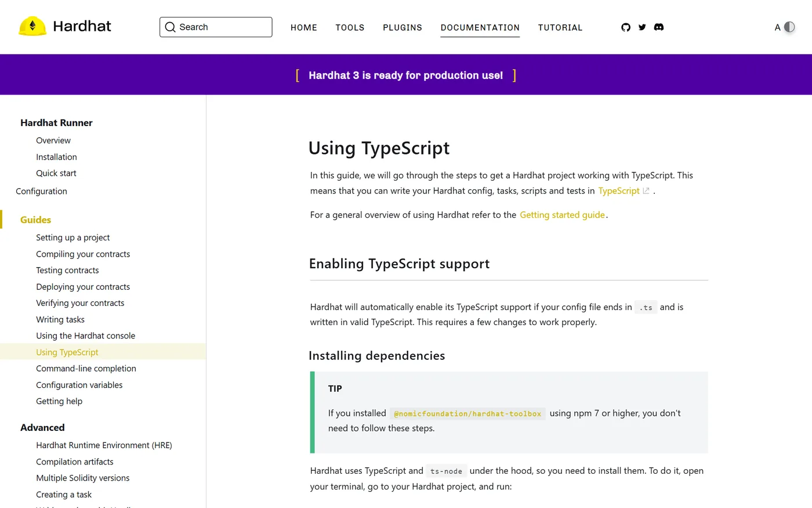Click the TIP label in the callout
The image size is (812, 508).
[x=335, y=389]
